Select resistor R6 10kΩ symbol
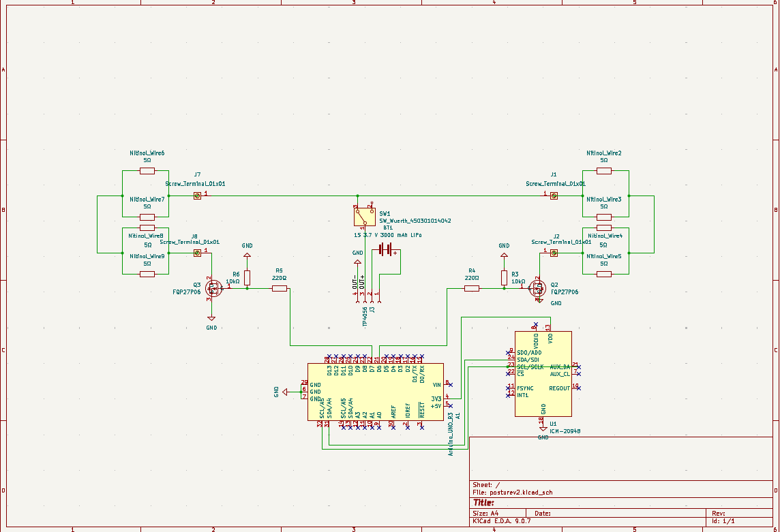 click(x=247, y=278)
